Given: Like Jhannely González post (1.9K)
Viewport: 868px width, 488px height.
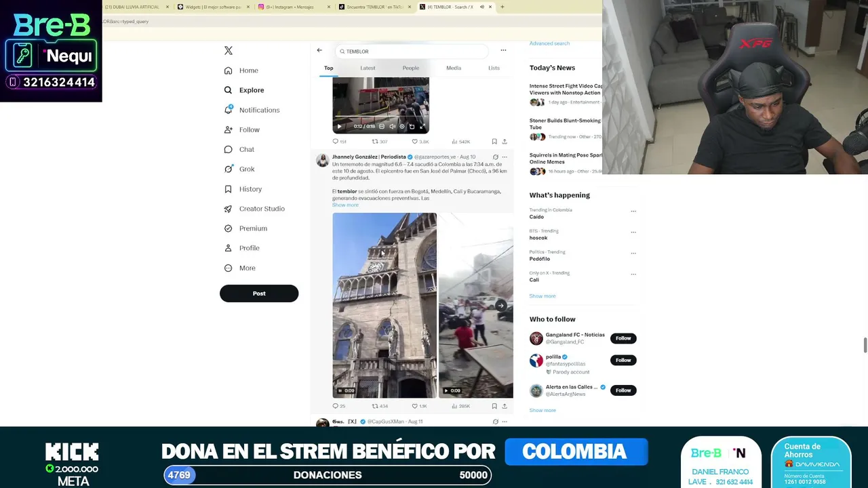Looking at the screenshot, I should point(420,406).
